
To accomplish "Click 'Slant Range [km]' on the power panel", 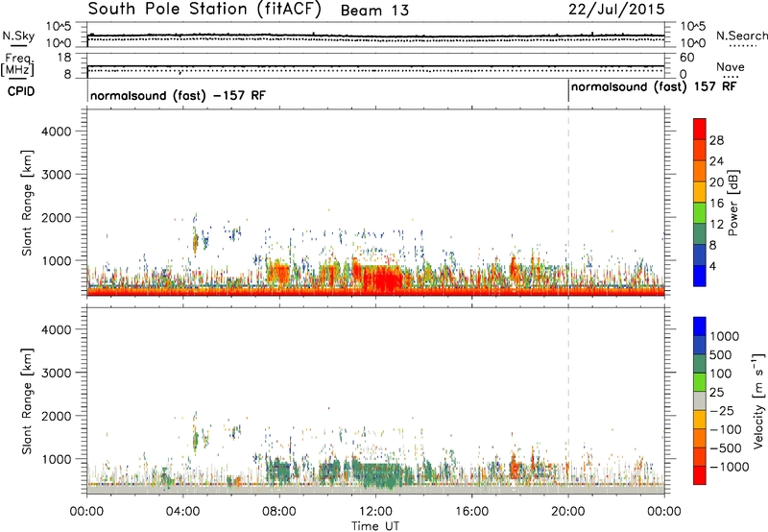I will coord(27,203).
